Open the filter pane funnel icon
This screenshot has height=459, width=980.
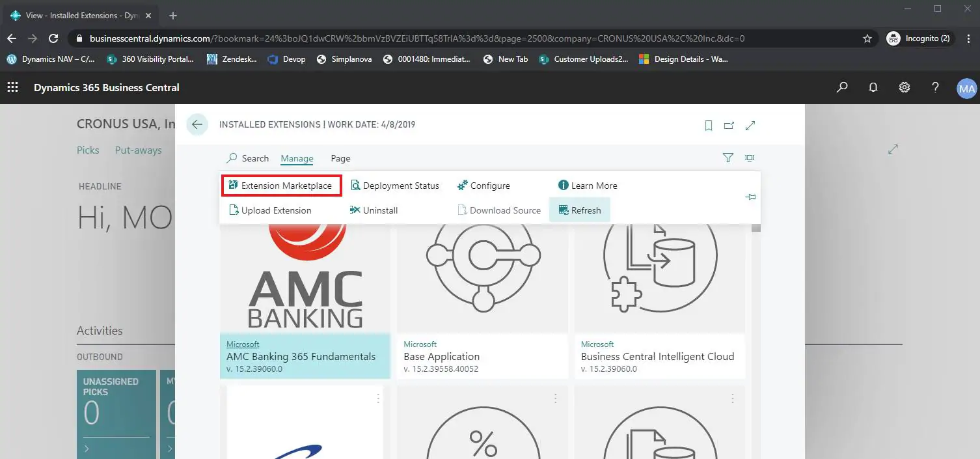coord(728,158)
